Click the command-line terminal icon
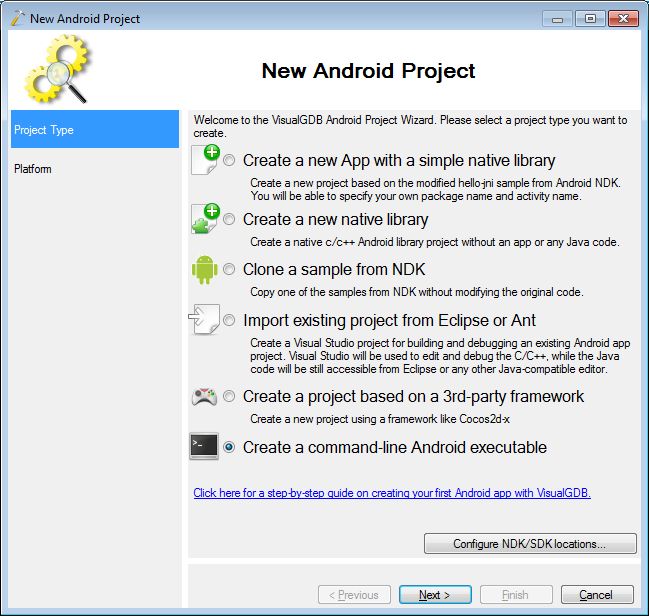The height and width of the screenshot is (616, 649). [204, 446]
